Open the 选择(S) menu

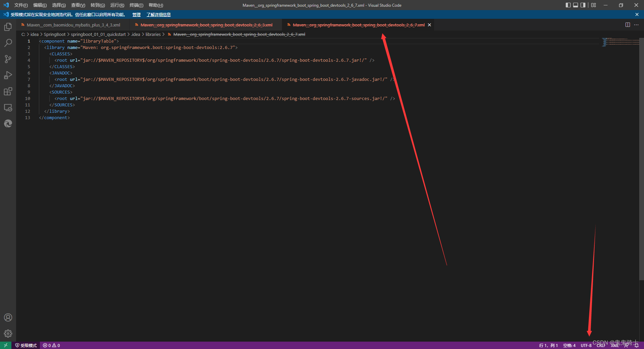tap(59, 5)
